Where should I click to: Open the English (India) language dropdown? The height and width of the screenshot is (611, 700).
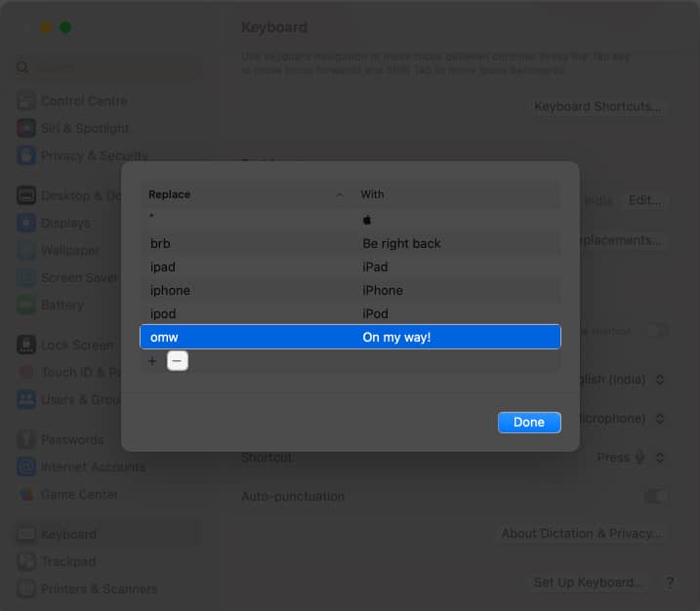(622, 380)
